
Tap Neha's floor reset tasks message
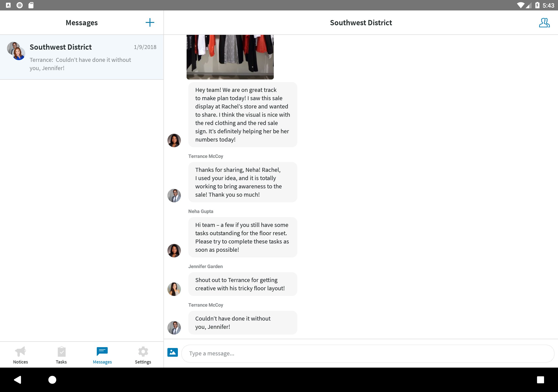(x=242, y=237)
